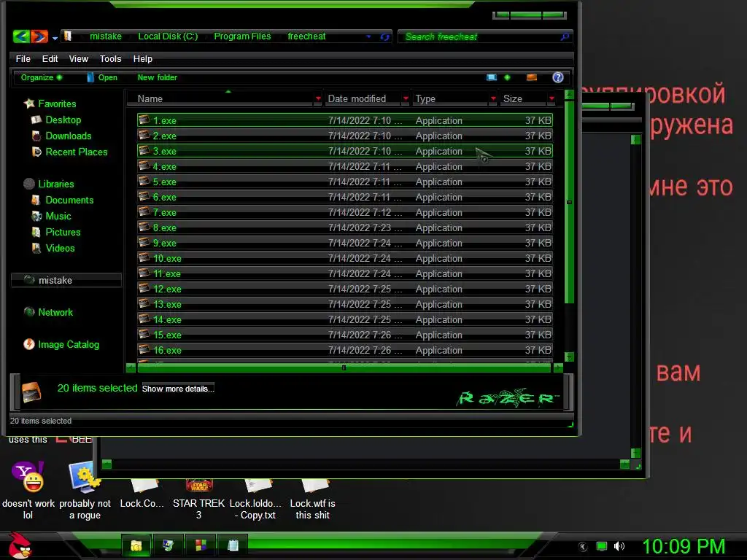Sort by the Date modified column header
Image resolution: width=747 pixels, height=560 pixels.
(357, 98)
